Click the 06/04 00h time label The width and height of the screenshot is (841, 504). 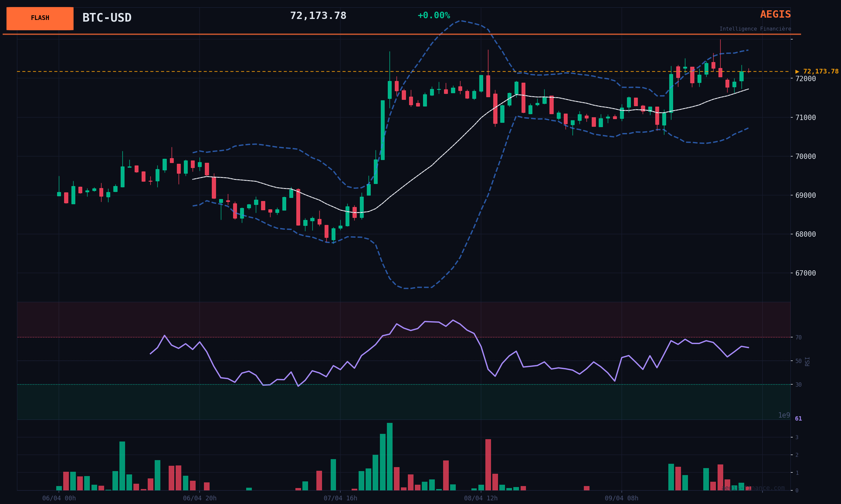59,498
